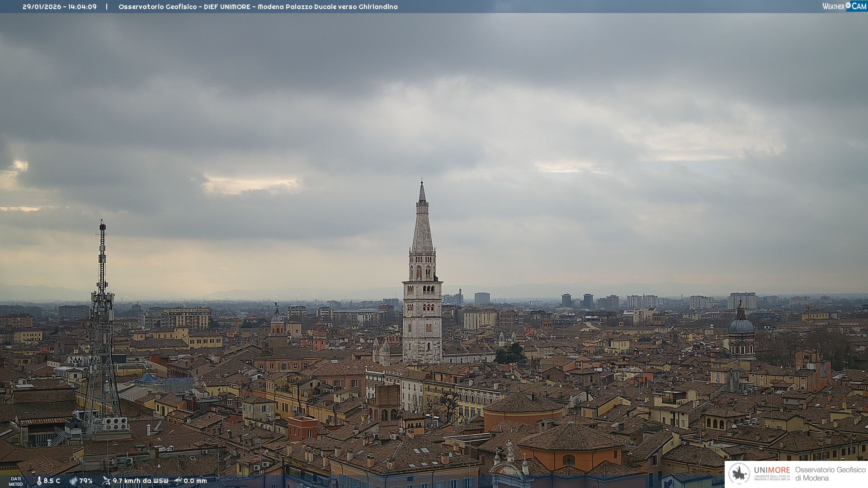Click the 29/01/2026 date and time stamp
868x488 pixels.
coord(60,7)
